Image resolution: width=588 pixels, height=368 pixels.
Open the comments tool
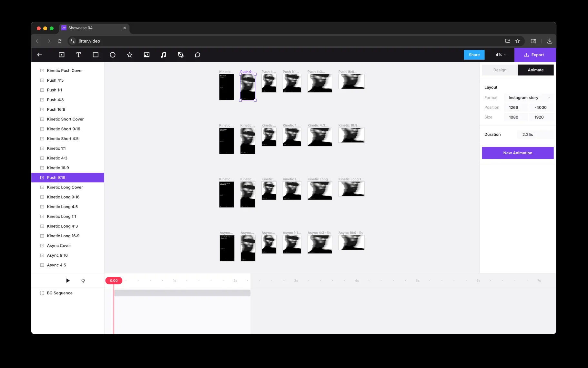click(x=198, y=55)
